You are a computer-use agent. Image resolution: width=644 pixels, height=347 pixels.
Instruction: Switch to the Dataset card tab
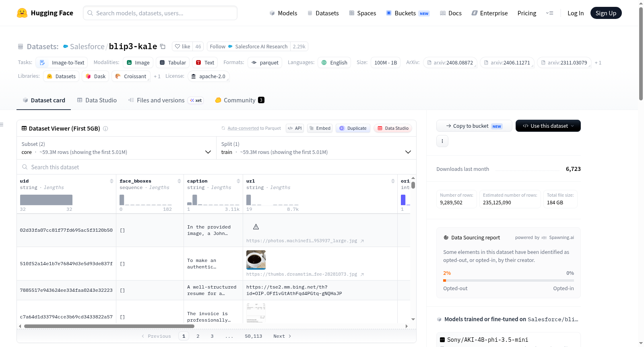(x=44, y=100)
